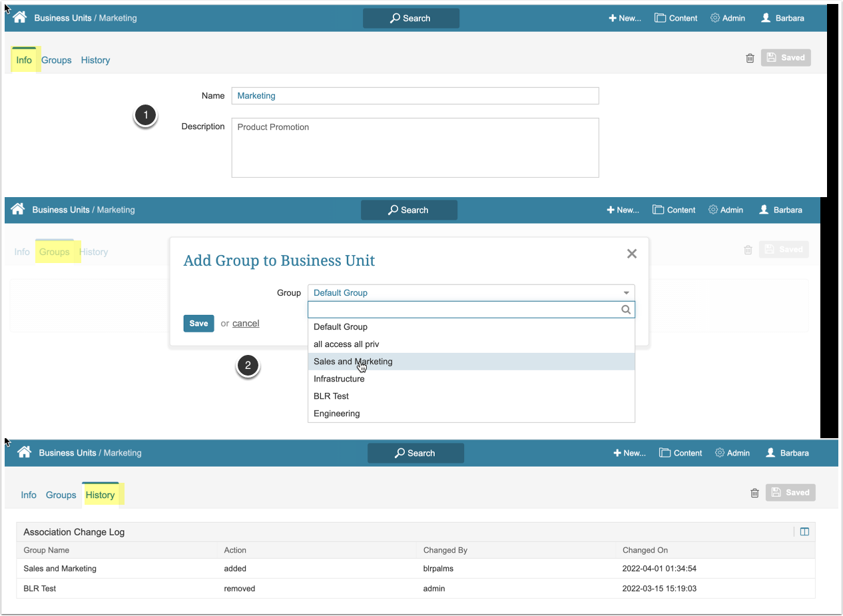
Task: Open the highlighted Info tab
Action: [24, 60]
